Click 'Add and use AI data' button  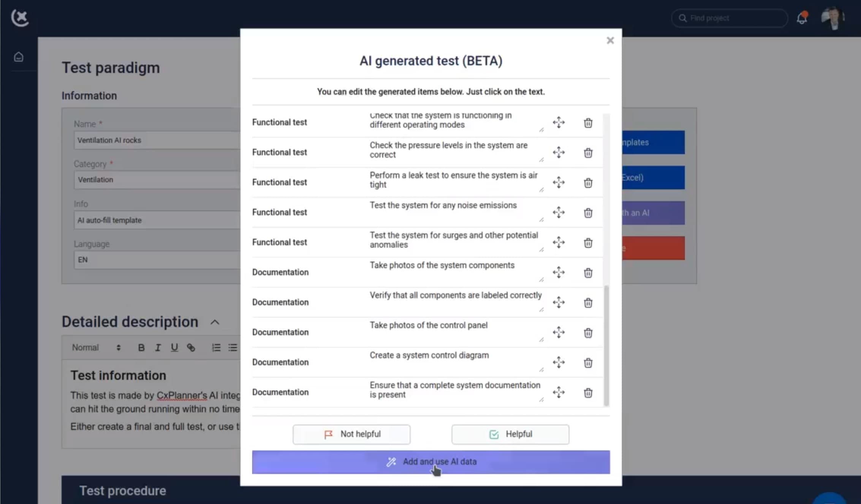[x=431, y=461]
